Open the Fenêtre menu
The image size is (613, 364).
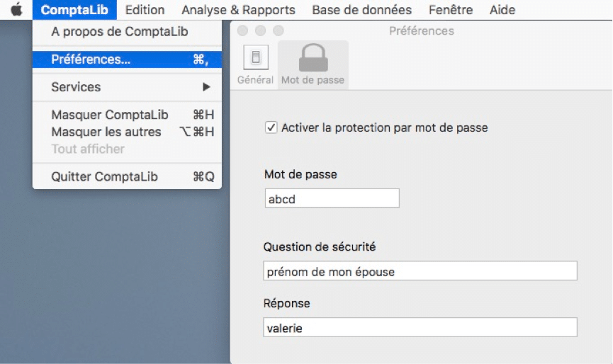point(451,10)
